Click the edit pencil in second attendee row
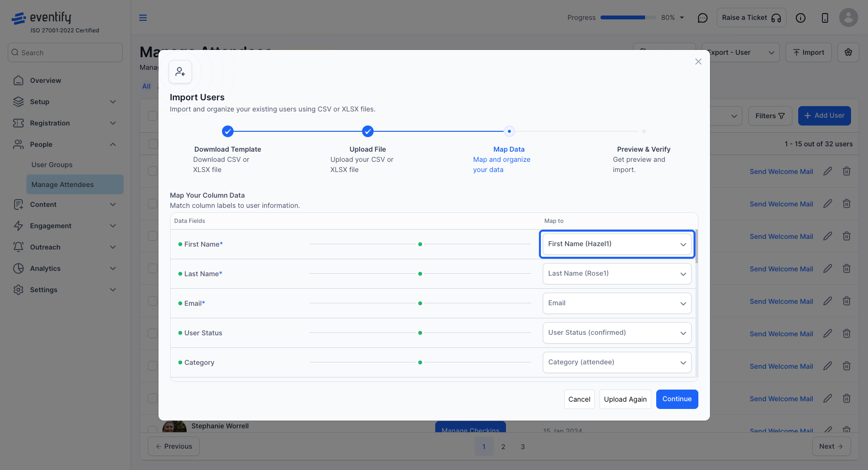Screen dimensions: 868x470 pos(828,204)
